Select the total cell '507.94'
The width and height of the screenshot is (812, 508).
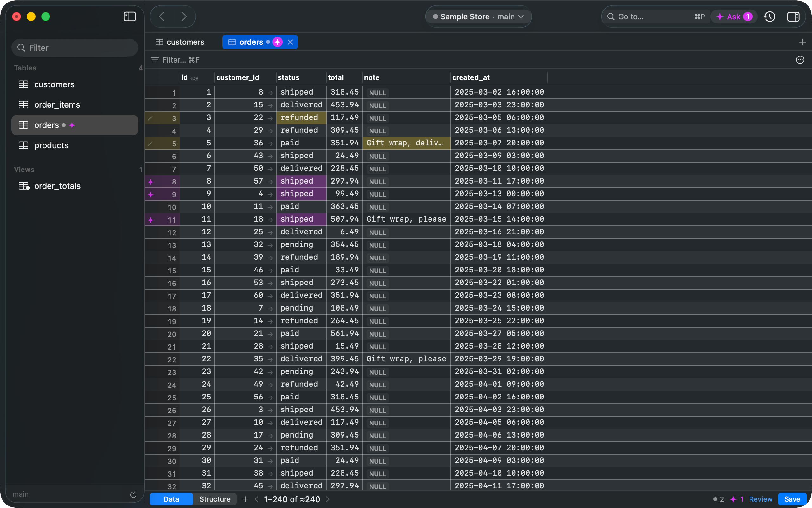(344, 219)
